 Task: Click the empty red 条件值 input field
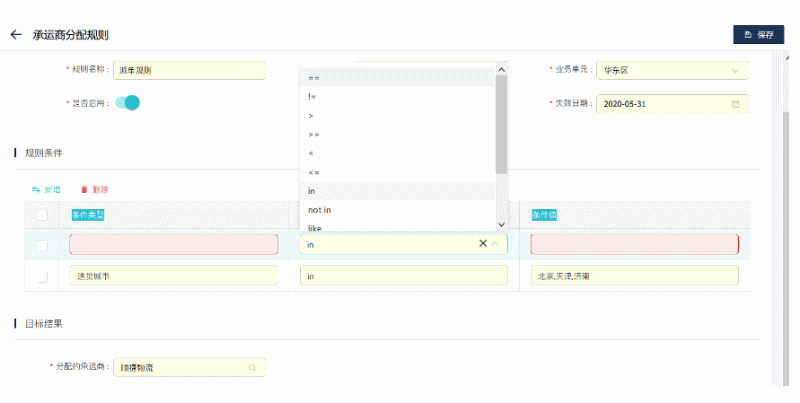(634, 245)
